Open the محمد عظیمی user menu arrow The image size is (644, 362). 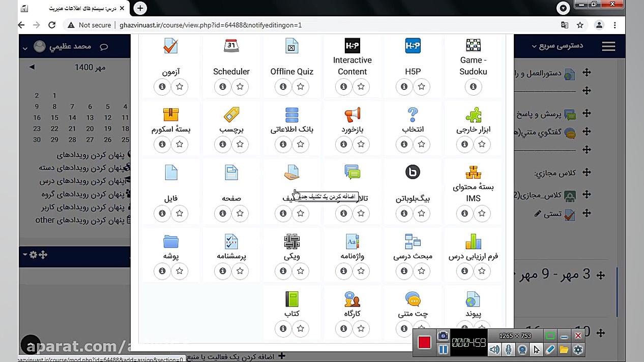point(25,48)
